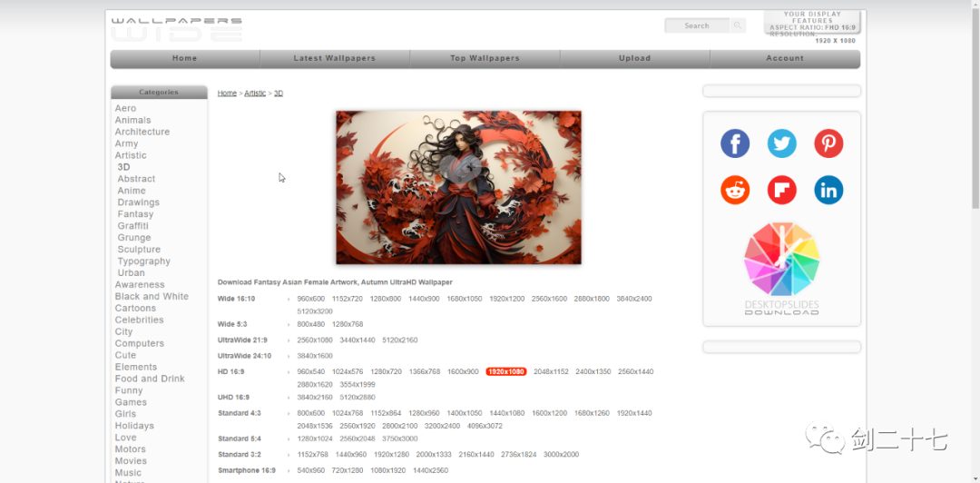Open the Home navigation tab

click(185, 58)
